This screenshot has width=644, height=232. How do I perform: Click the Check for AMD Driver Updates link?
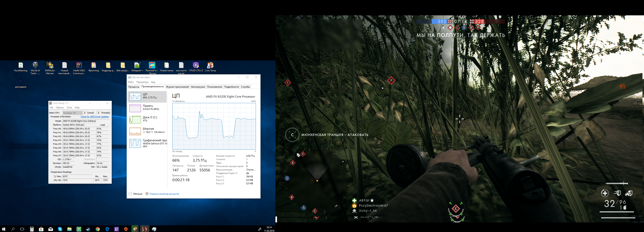click(94, 117)
